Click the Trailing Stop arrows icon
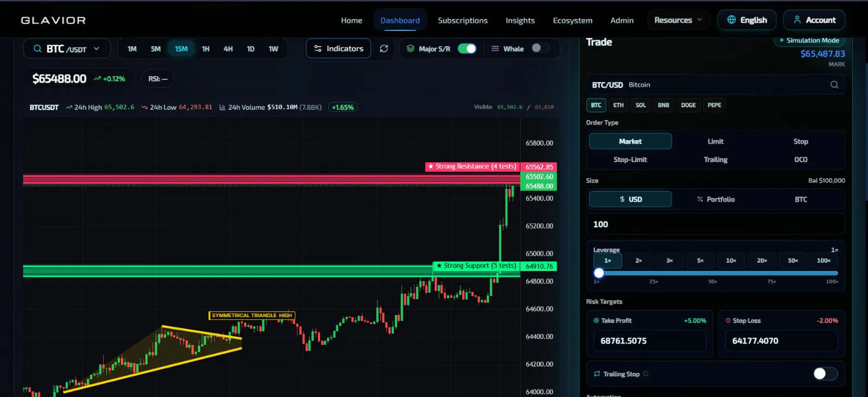This screenshot has height=397, width=868. click(597, 374)
